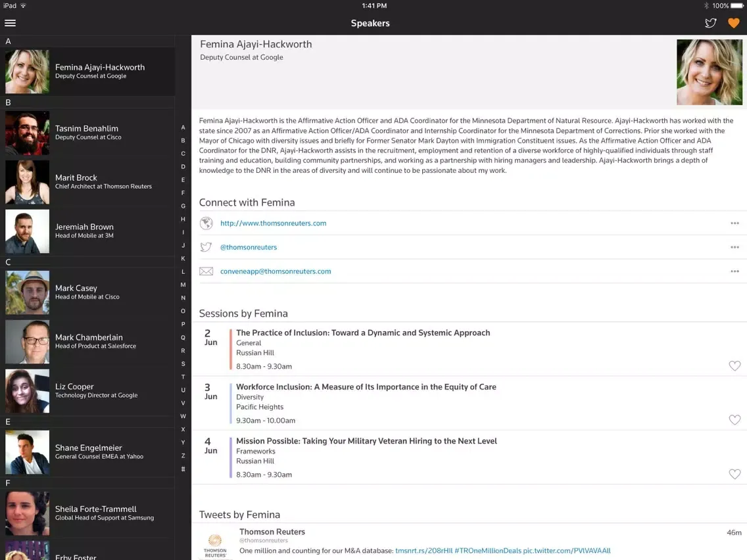Image resolution: width=747 pixels, height=560 pixels.
Task: Open pic.twitter.com/PVlVAVAAll link in tweet
Action: (567, 551)
